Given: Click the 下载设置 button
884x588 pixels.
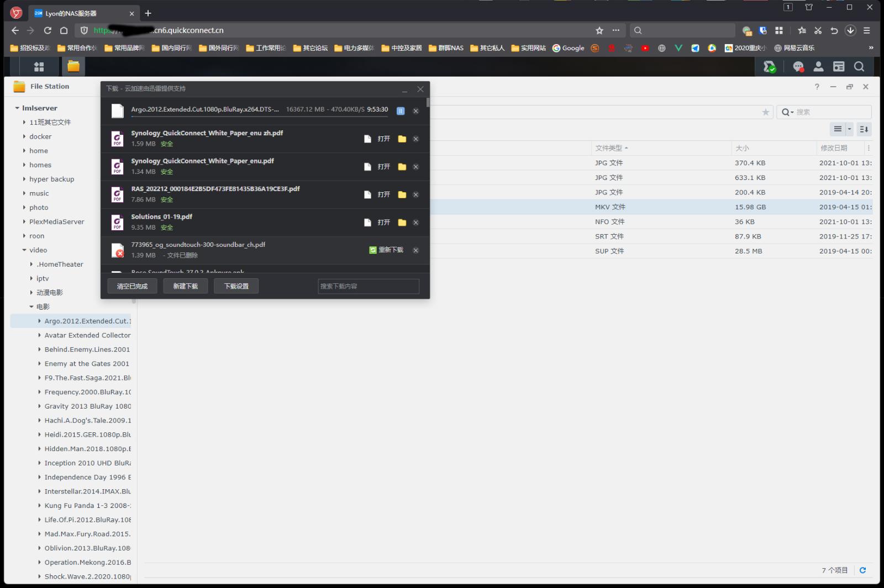Looking at the screenshot, I should [236, 286].
